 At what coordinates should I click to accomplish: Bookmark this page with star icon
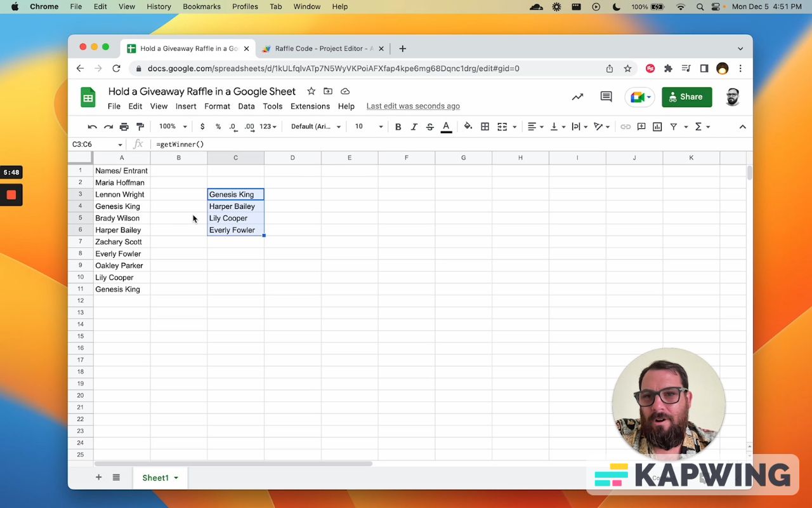pyautogui.click(x=627, y=69)
